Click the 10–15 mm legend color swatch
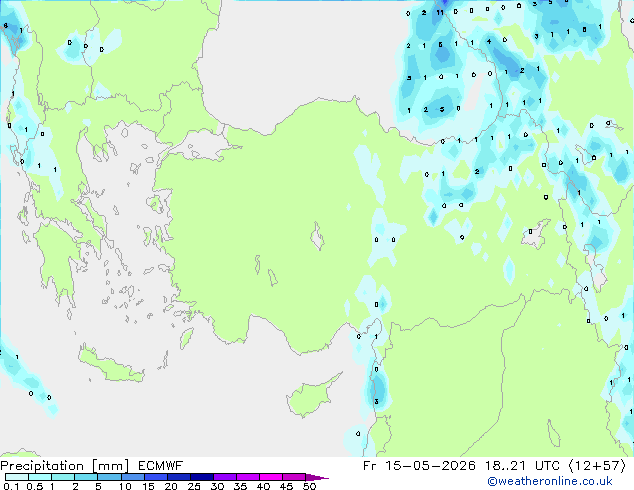This screenshot has width=634, height=490. click(x=132, y=477)
